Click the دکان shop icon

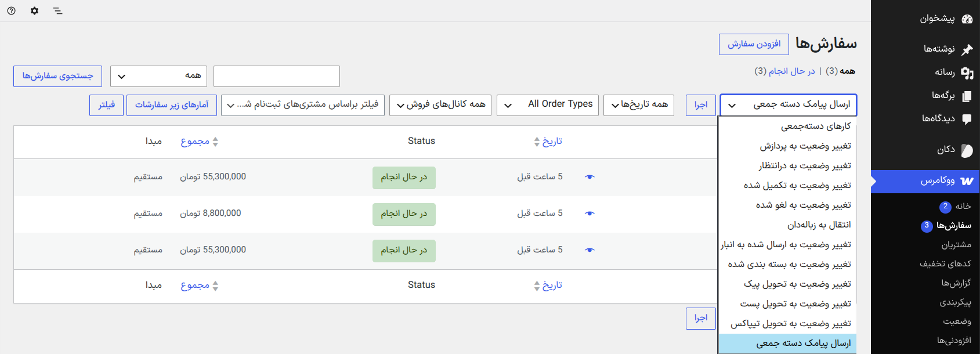[967, 150]
